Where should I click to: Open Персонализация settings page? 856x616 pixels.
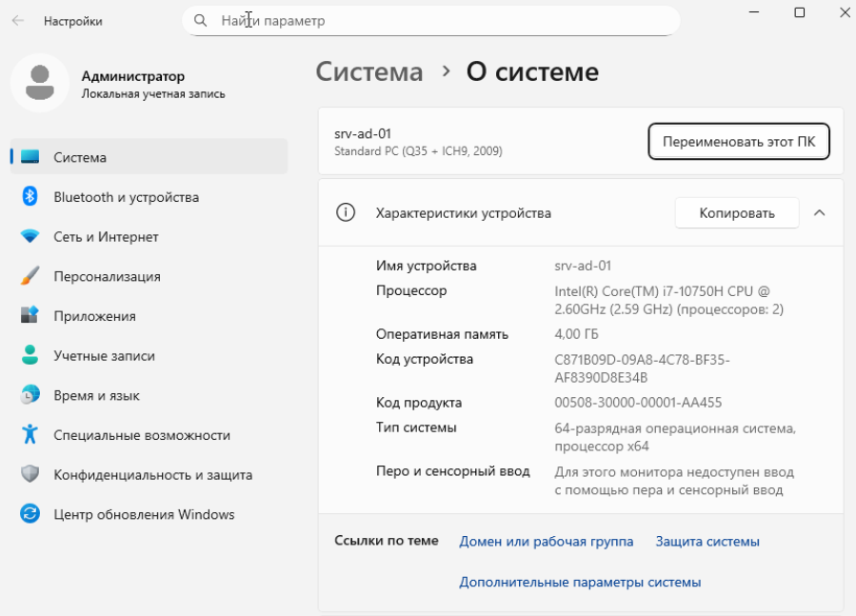click(149, 276)
